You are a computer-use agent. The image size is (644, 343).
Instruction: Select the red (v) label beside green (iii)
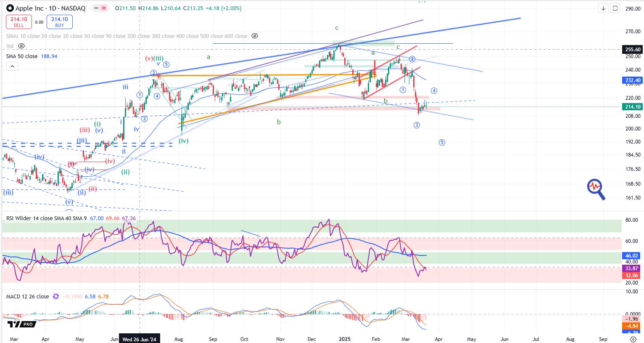click(149, 58)
